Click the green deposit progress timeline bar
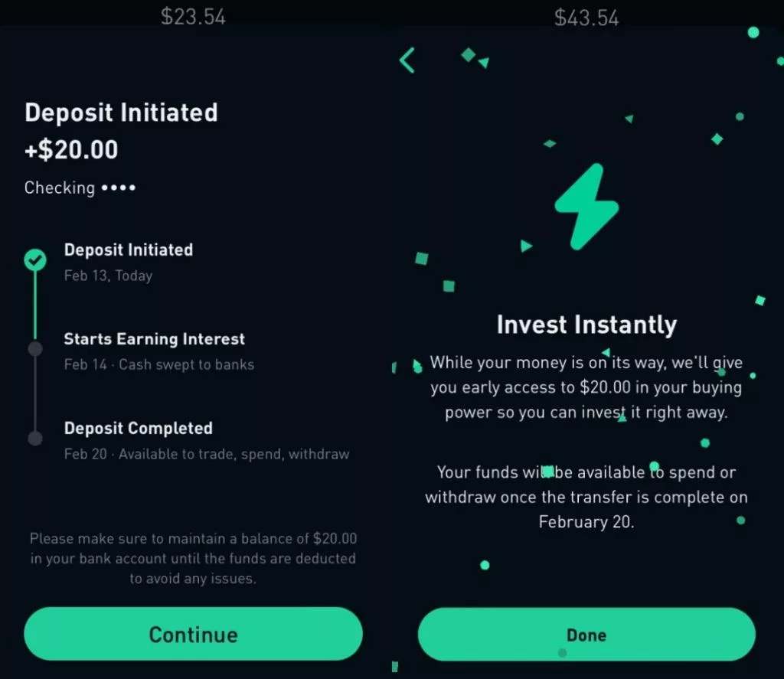Screen dimensions: 784x679 tap(35, 306)
